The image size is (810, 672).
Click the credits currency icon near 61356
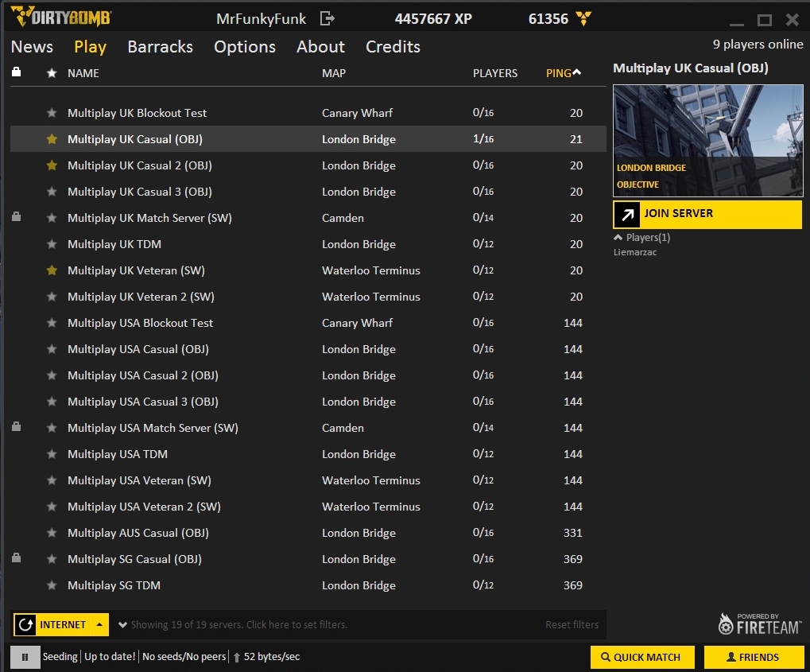pos(583,18)
